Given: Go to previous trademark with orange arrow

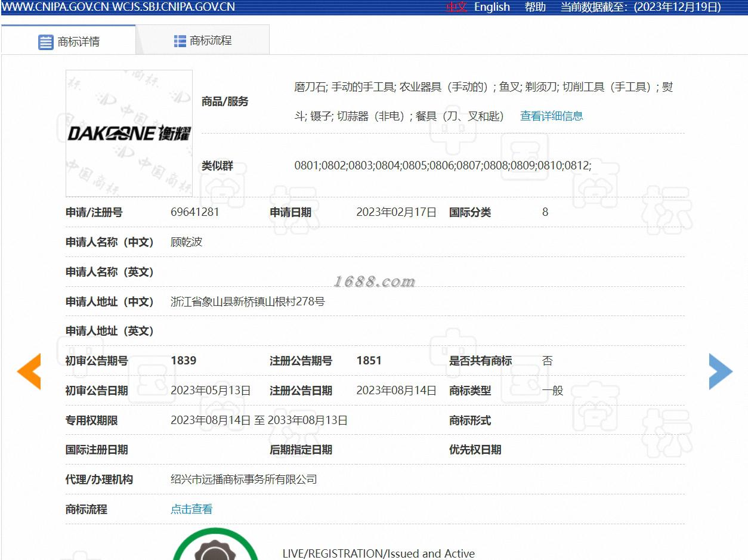Looking at the screenshot, I should [x=29, y=372].
